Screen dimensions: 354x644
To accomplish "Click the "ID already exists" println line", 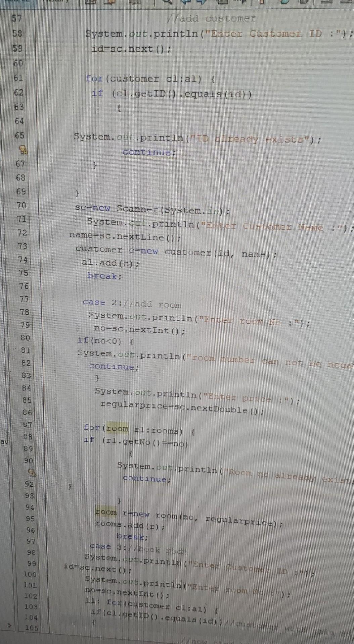I will (197, 138).
